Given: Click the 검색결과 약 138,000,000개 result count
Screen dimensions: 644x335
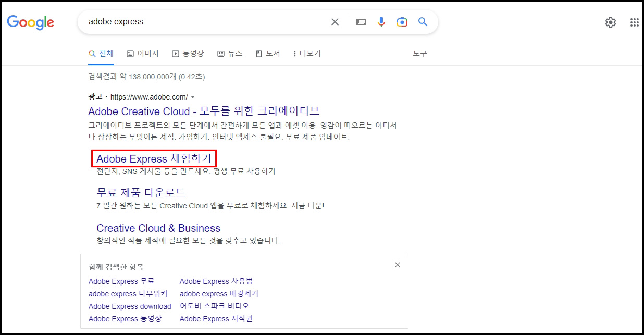Looking at the screenshot, I should (146, 77).
